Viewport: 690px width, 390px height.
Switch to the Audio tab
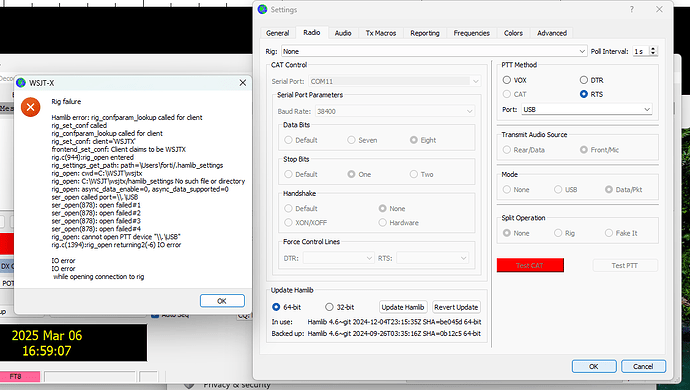343,33
